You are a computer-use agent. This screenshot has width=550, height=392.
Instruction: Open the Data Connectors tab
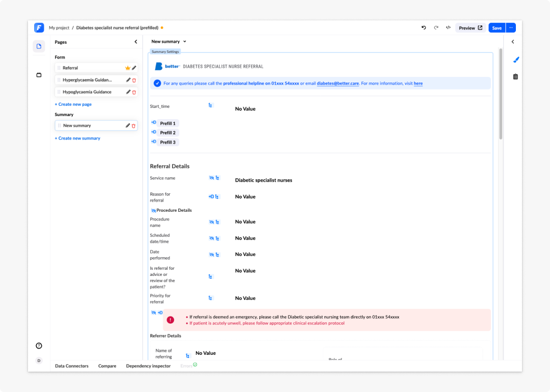pyautogui.click(x=72, y=366)
